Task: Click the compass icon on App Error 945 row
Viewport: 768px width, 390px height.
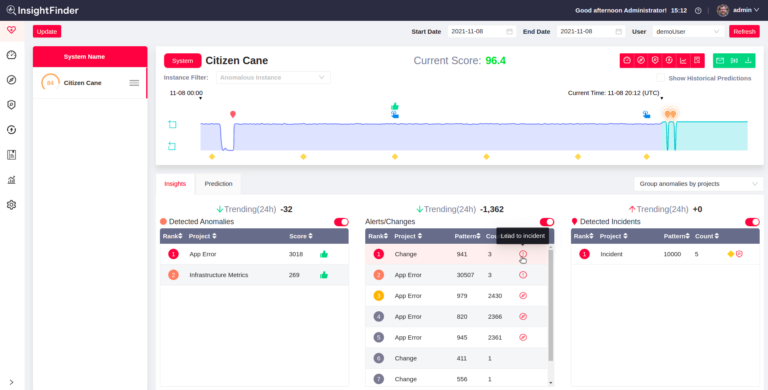Action: [x=523, y=338]
